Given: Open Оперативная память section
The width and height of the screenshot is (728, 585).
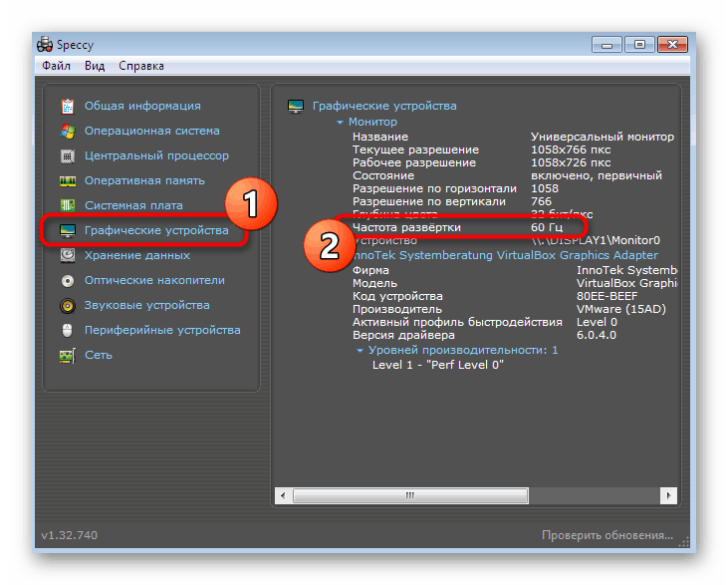Looking at the screenshot, I should (x=144, y=180).
